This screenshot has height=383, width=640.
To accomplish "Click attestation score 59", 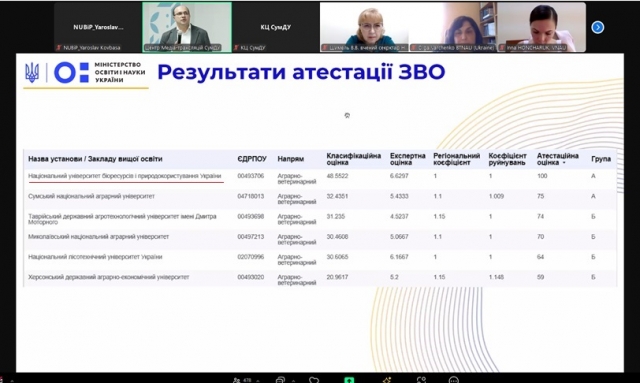I will [540, 277].
